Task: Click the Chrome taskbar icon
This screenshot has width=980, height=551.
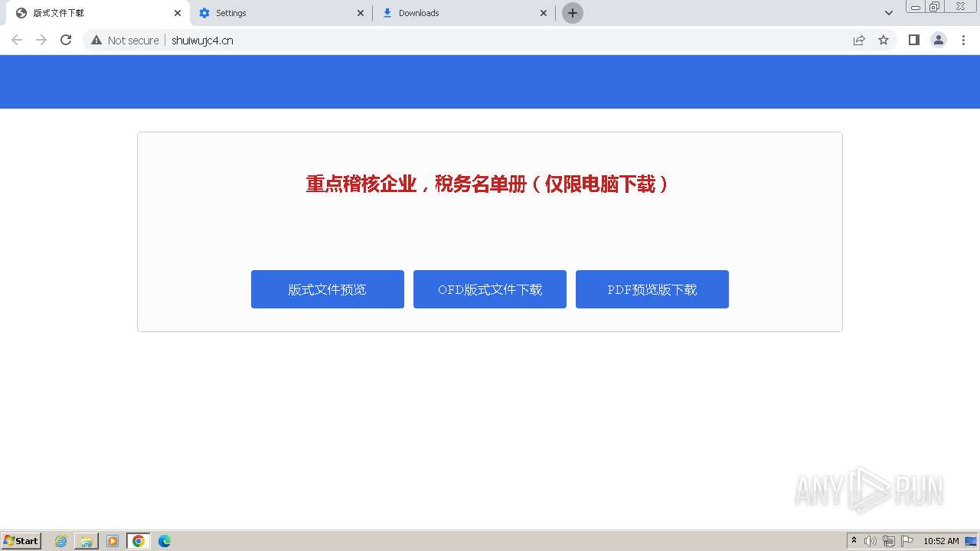Action: 139,541
